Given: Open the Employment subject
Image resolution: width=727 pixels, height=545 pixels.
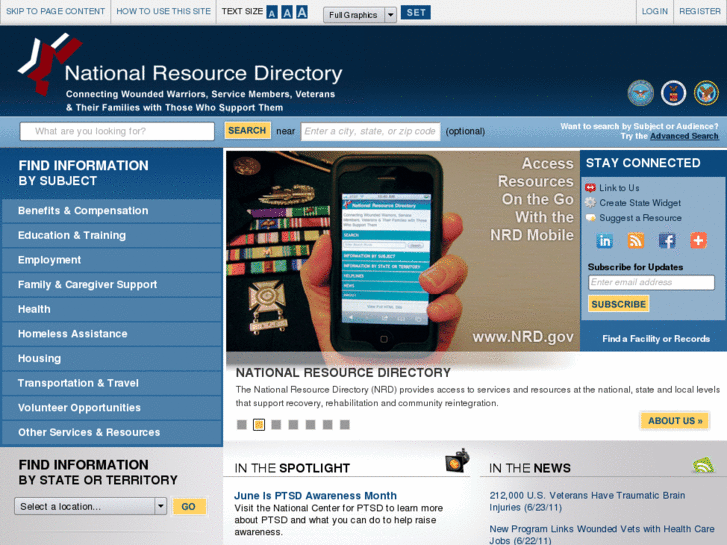Looking at the screenshot, I should pyautogui.click(x=112, y=260).
